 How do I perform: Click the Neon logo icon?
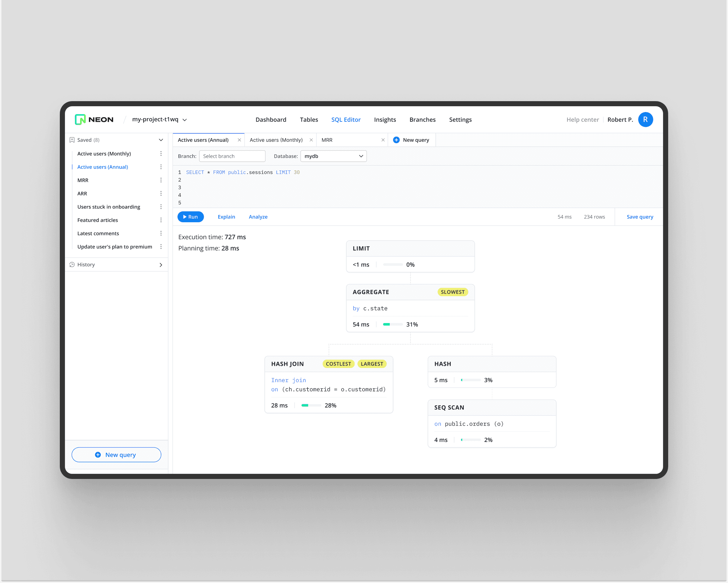point(80,120)
